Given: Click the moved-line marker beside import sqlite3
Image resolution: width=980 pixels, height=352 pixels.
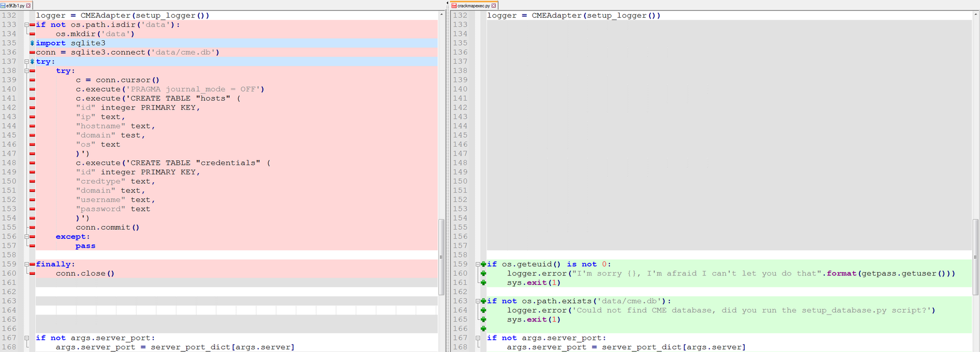Looking at the screenshot, I should 32,43.
